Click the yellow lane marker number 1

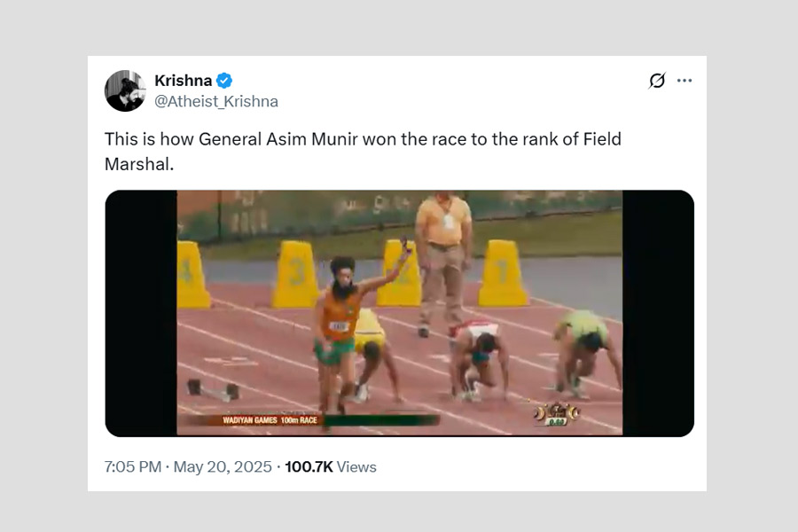point(503,274)
